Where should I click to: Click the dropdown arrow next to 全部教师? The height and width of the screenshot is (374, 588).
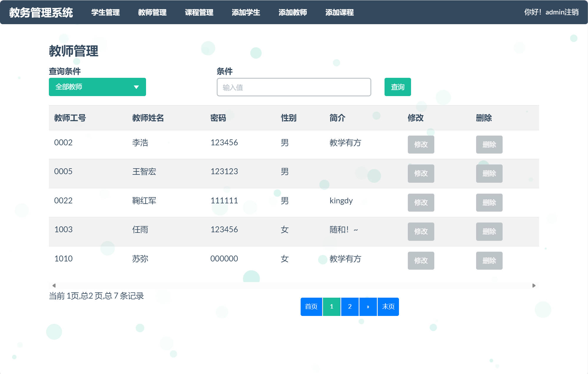coord(136,87)
